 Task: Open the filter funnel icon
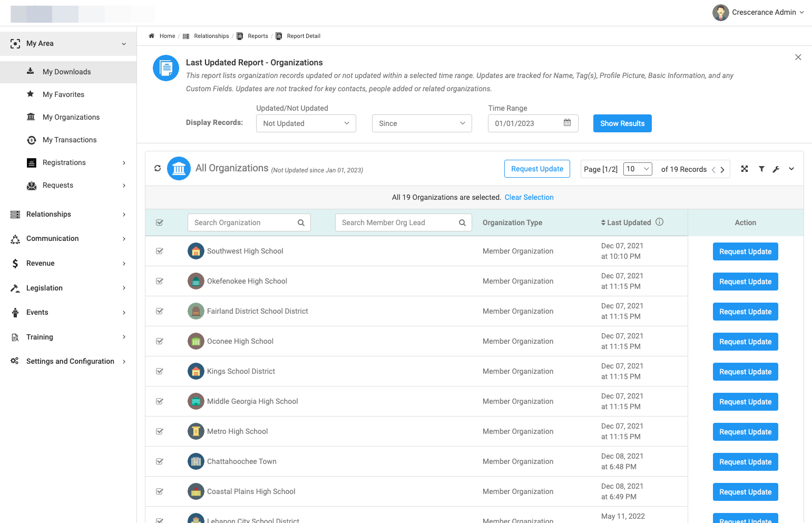pyautogui.click(x=761, y=169)
